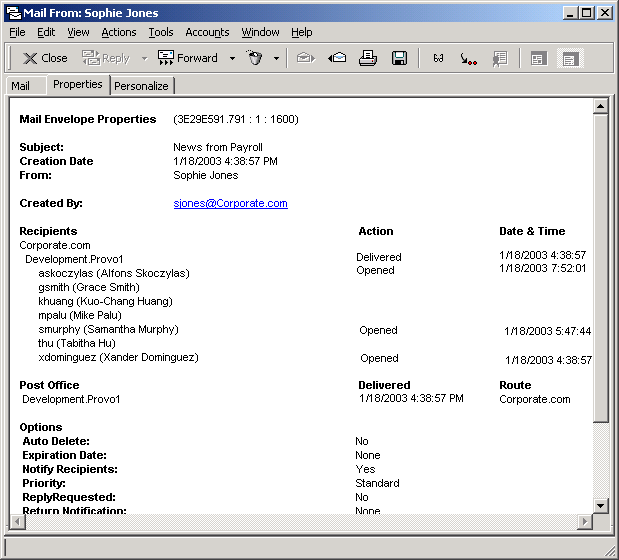Open the Tools menu
The image size is (619, 560).
coord(161,32)
